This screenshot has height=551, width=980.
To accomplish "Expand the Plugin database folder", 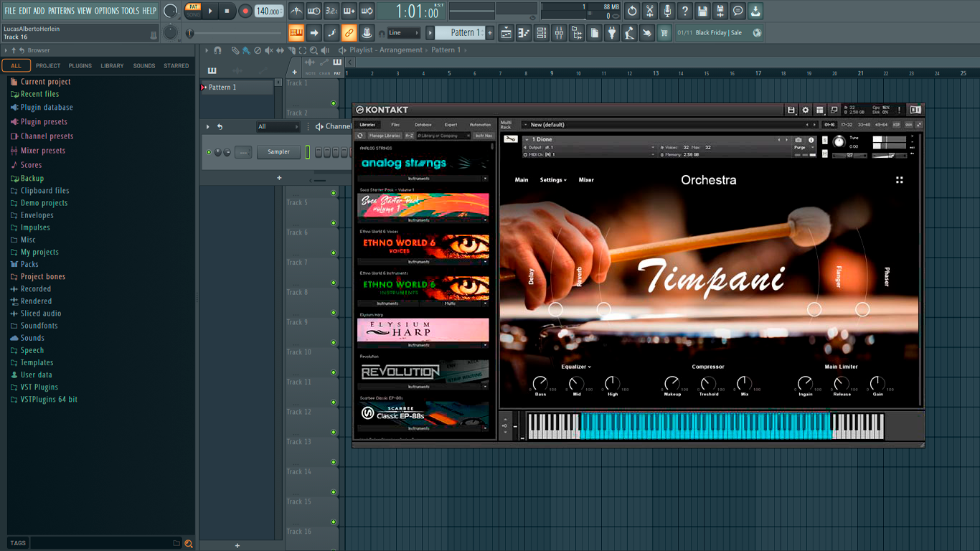I will (47, 108).
